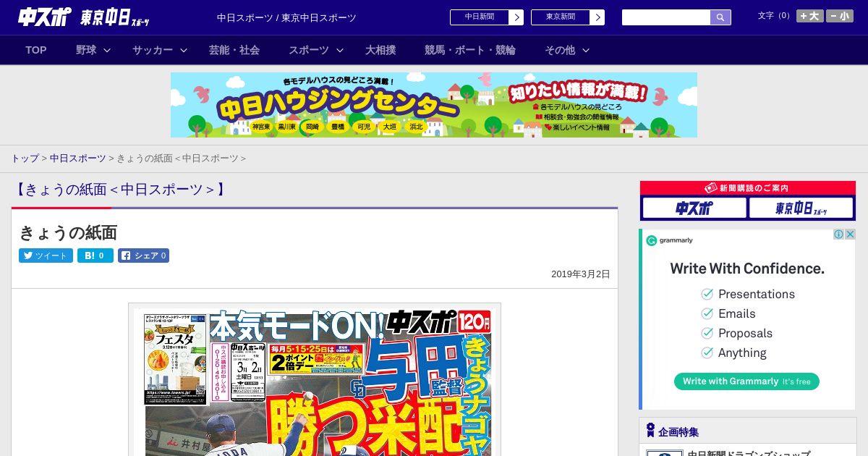
Task: Open the 中日新聞 link button
Action: [480, 17]
